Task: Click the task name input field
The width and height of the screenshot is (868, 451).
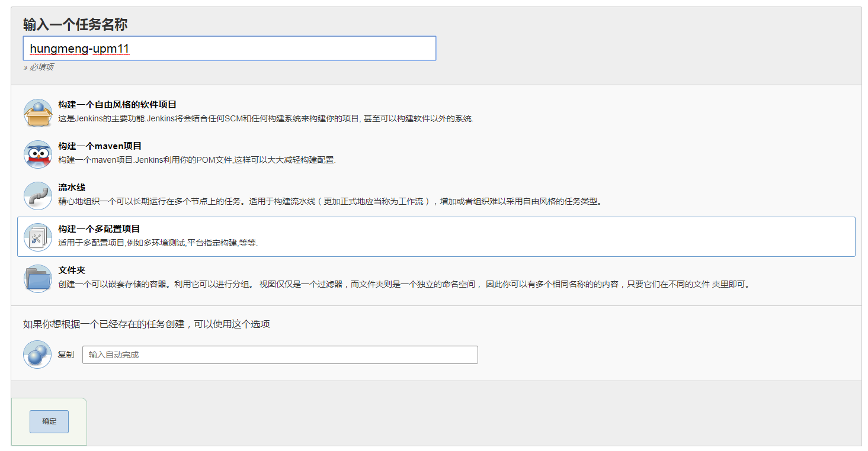Action: pyautogui.click(x=229, y=49)
